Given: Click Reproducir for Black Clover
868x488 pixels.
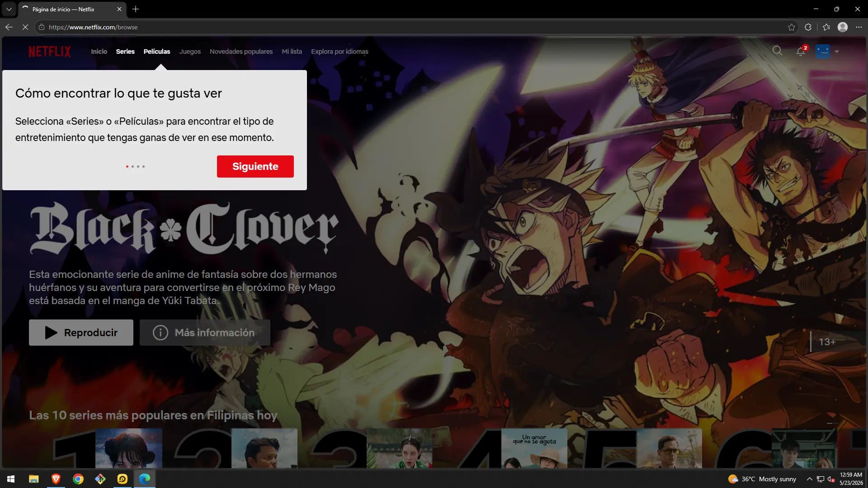Looking at the screenshot, I should point(81,333).
